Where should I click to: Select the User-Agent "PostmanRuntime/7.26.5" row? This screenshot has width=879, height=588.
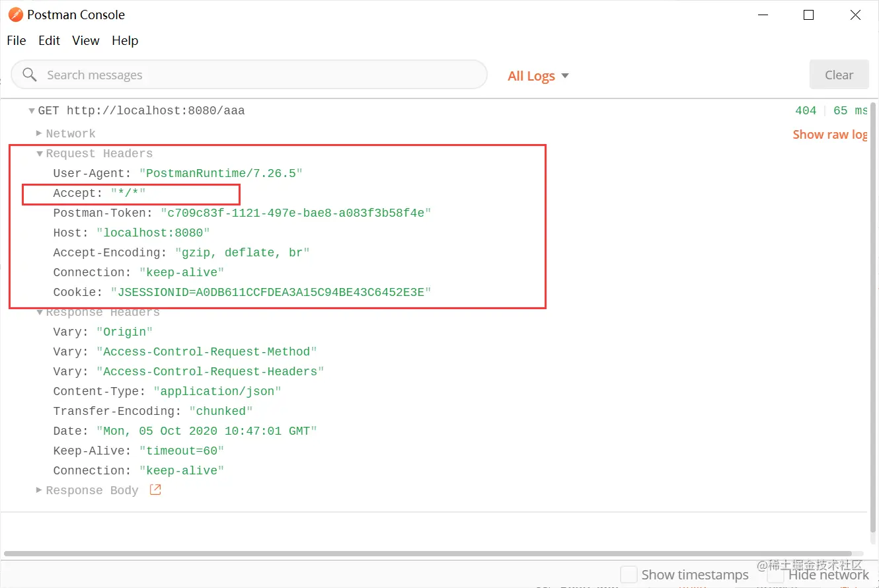pos(178,173)
